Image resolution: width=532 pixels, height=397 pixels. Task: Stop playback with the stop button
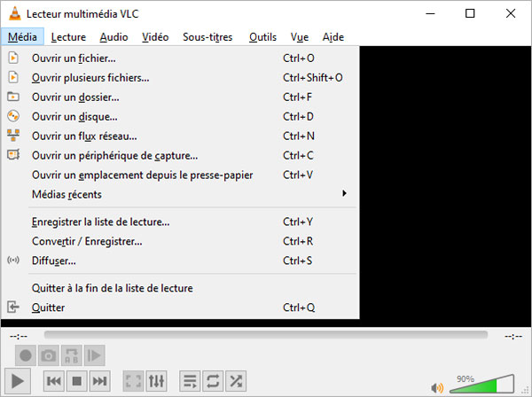coord(77,381)
